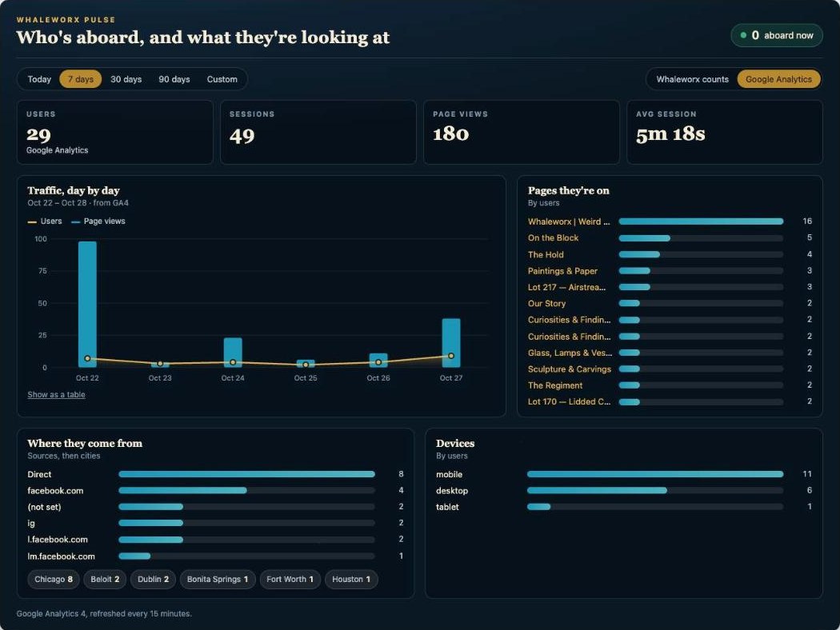840x630 pixels.
Task: Open Show as a table link
Action: point(56,394)
